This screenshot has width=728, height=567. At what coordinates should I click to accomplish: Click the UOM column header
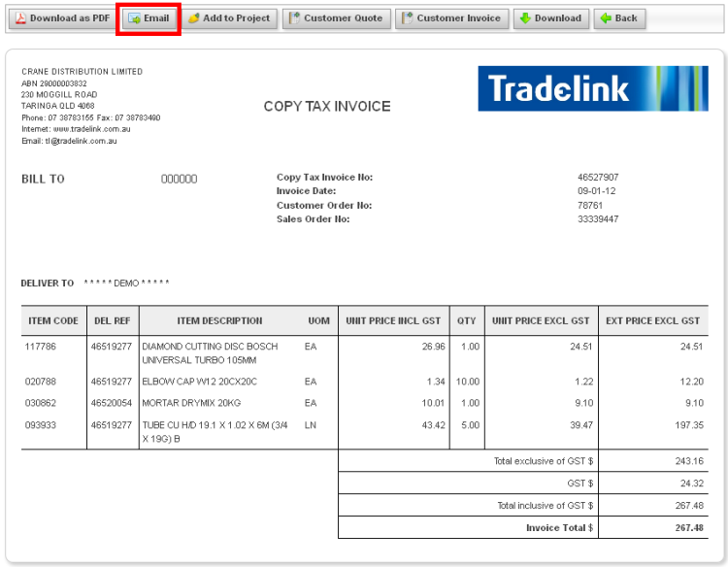click(319, 321)
